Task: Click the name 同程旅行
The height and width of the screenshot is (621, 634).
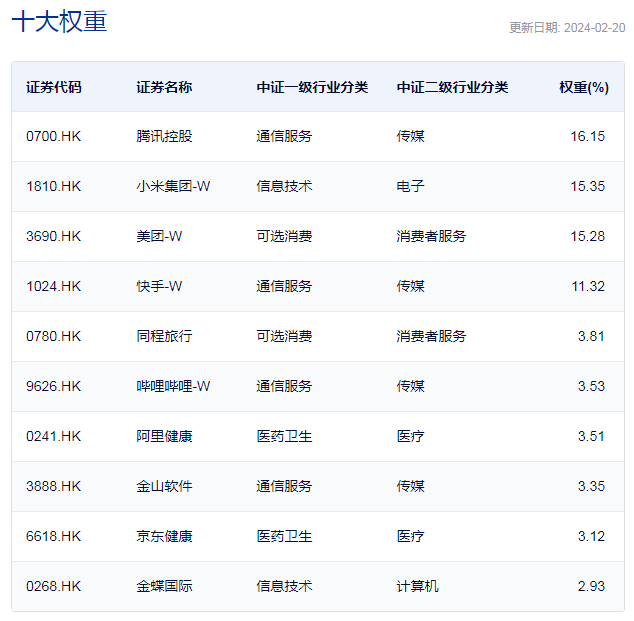Action: click(x=164, y=336)
